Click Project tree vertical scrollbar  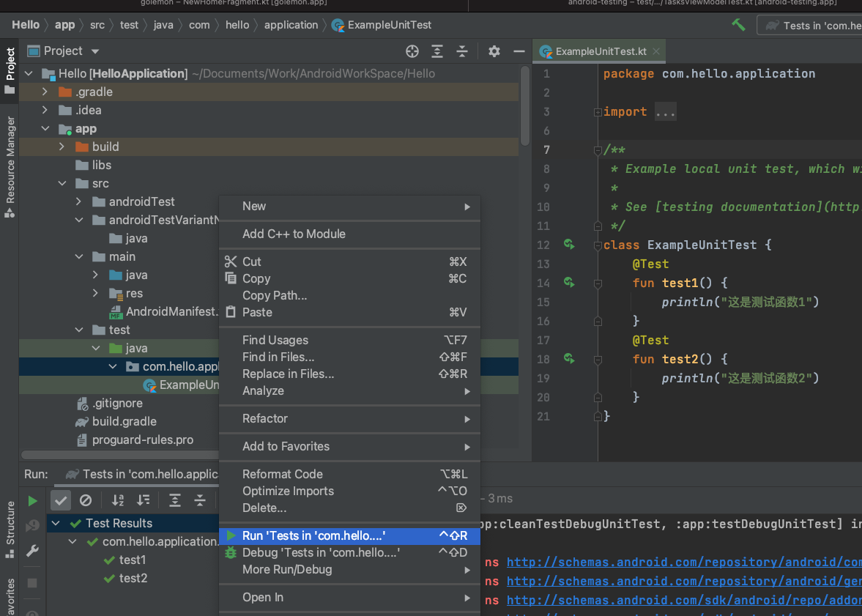tap(525, 105)
